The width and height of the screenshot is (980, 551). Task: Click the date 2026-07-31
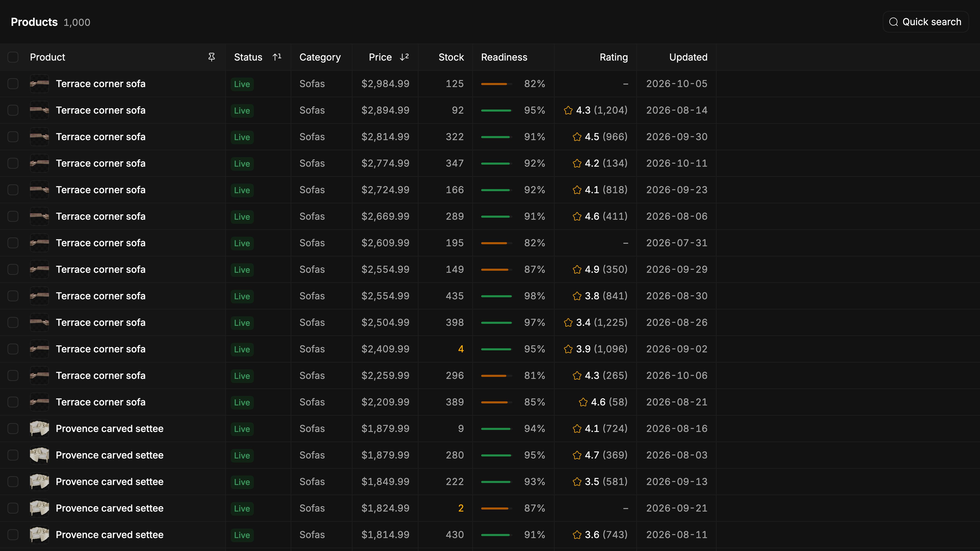pyautogui.click(x=676, y=243)
